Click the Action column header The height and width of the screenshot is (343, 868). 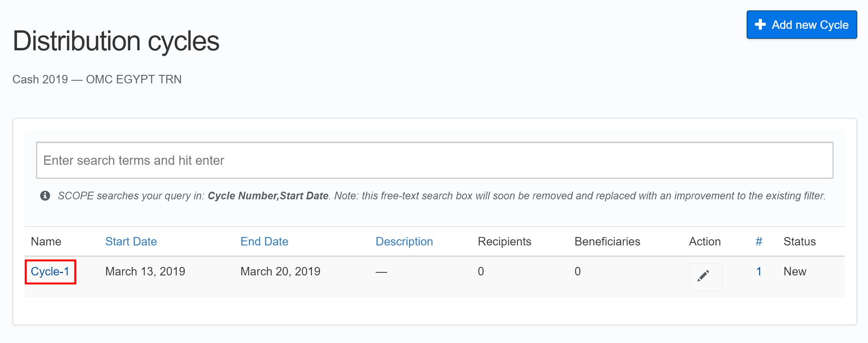(704, 242)
